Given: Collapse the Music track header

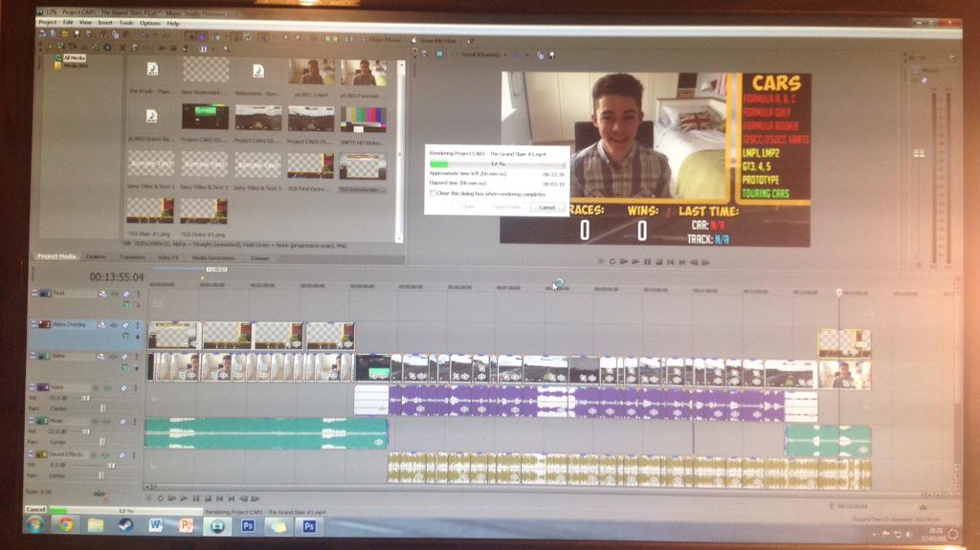Looking at the screenshot, I should (32, 421).
